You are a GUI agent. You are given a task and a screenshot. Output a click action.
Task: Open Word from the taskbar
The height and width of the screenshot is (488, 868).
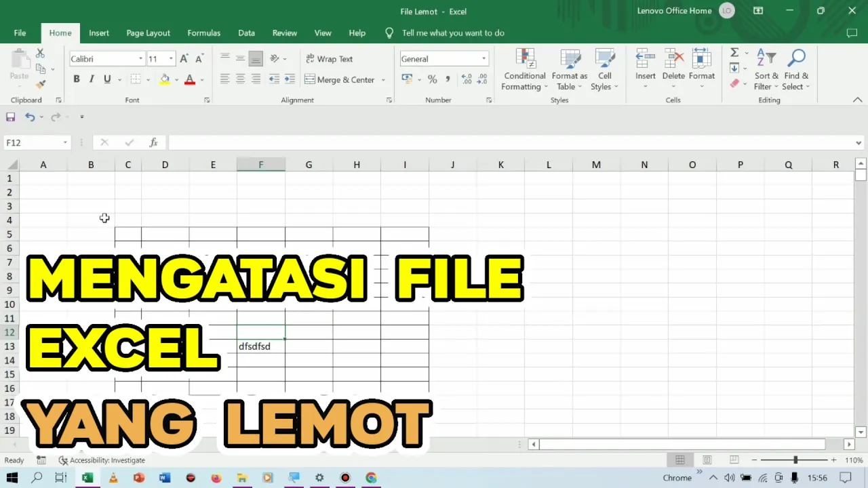tap(165, 478)
